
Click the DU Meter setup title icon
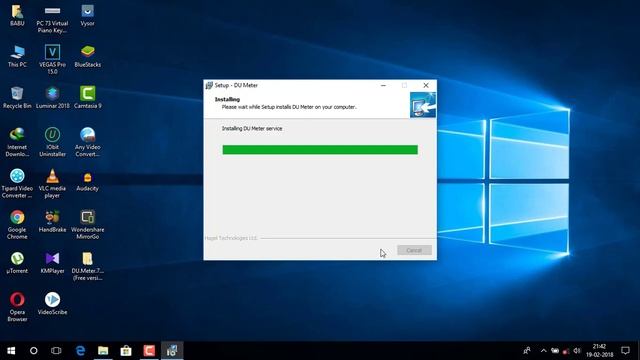coord(209,85)
